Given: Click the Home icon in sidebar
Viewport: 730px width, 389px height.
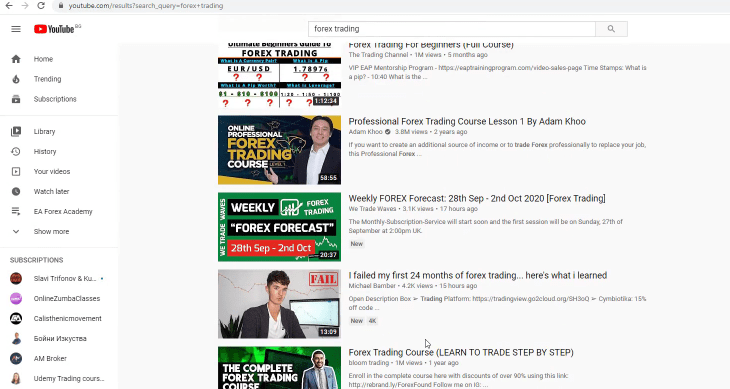Looking at the screenshot, I should pyautogui.click(x=16, y=59).
